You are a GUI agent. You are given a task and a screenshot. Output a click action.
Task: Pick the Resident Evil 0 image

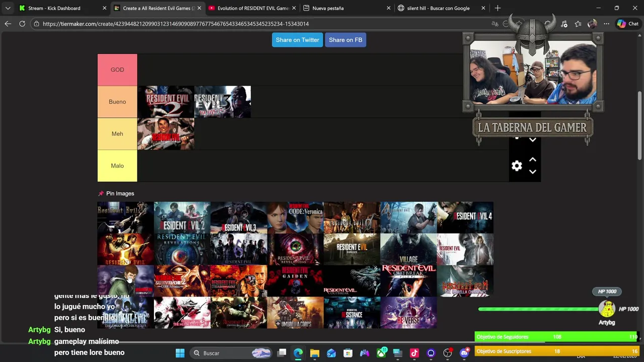click(352, 218)
